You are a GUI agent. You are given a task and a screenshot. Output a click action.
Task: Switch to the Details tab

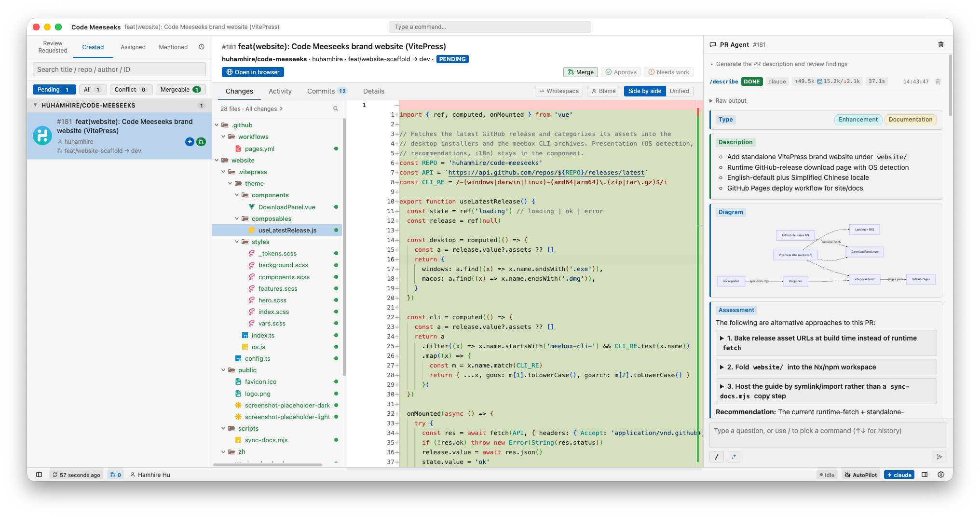(x=374, y=91)
